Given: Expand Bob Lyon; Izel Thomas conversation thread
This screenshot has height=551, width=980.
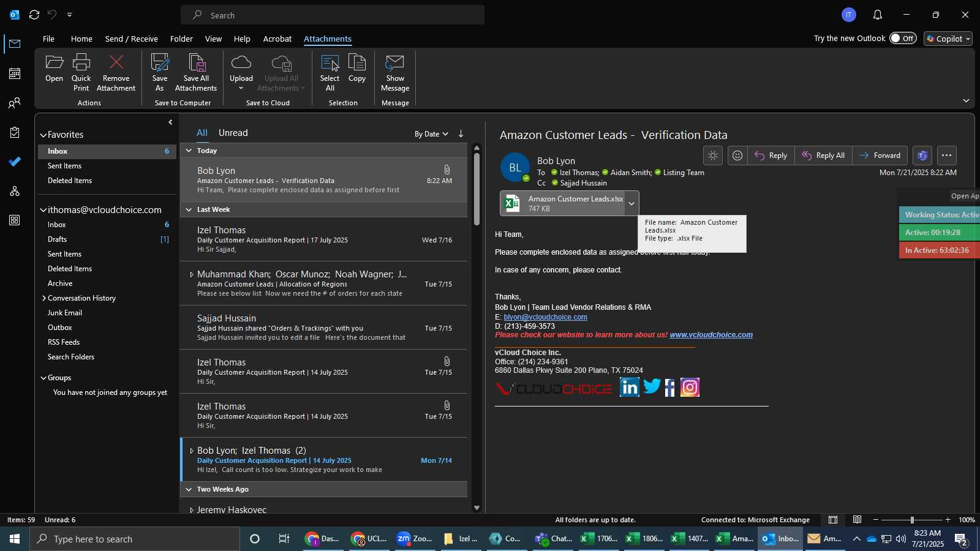Looking at the screenshot, I should coord(191,451).
